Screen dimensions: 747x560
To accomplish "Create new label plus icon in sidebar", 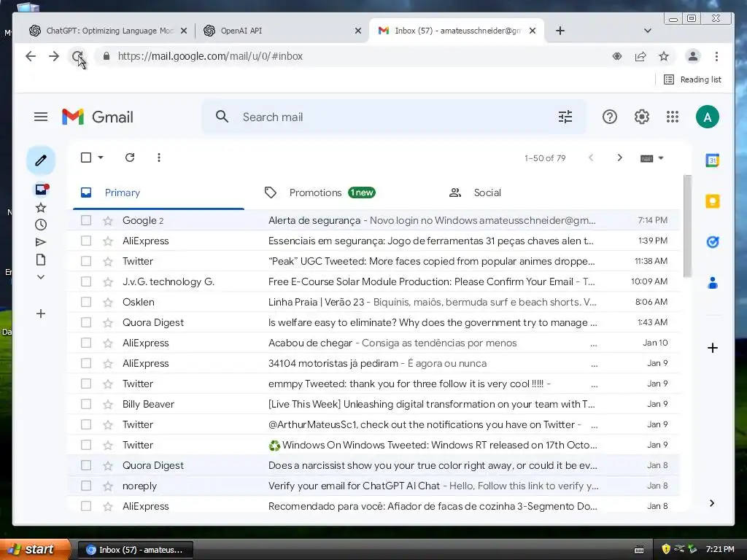I will [41, 314].
